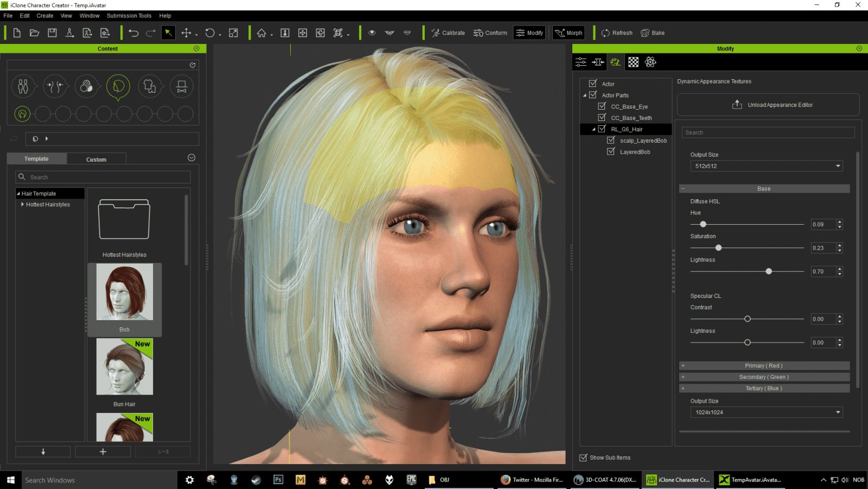Uncheck the CC_Base_Eye item

point(602,106)
